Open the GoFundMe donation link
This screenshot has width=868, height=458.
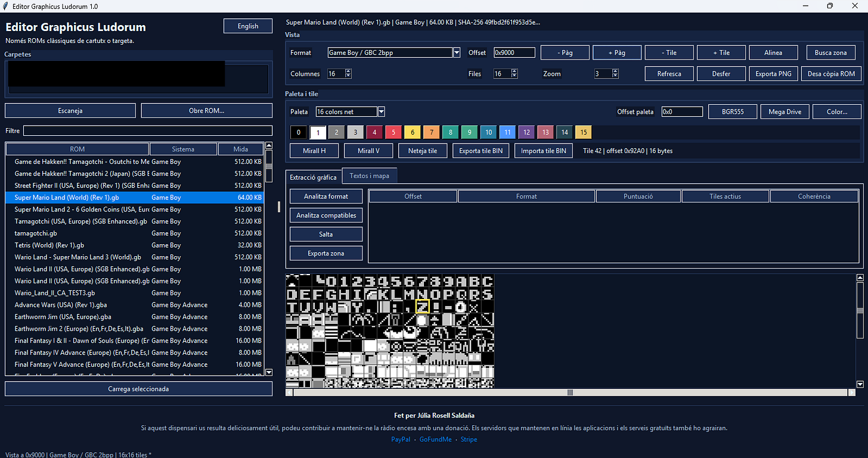tap(436, 440)
